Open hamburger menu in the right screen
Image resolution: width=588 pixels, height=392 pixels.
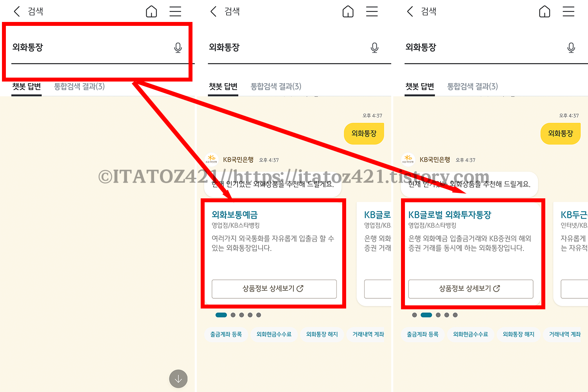coord(568,11)
